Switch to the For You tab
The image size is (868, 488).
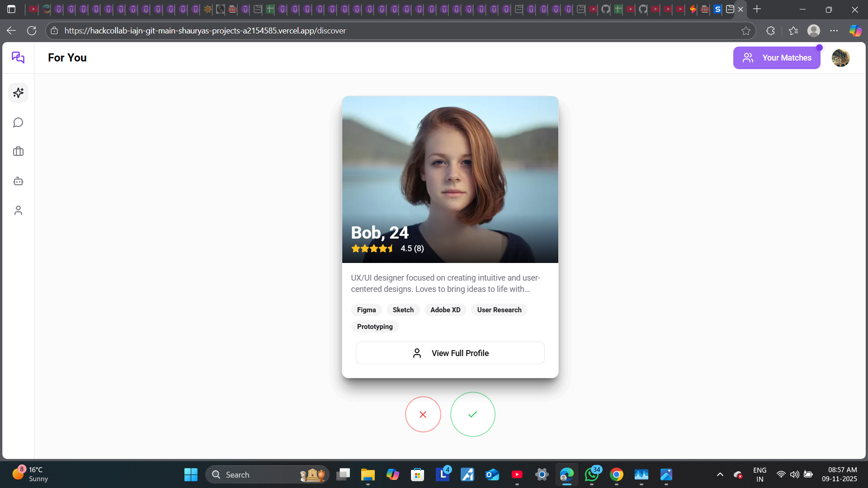click(x=67, y=57)
